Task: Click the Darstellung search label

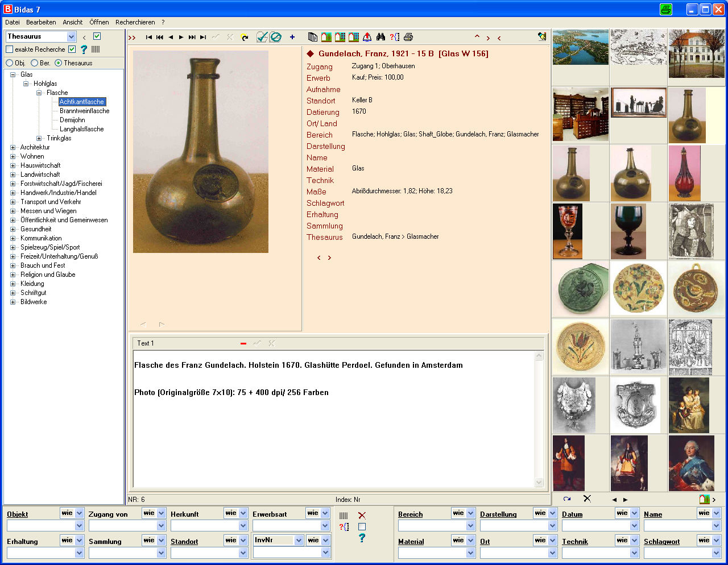Action: (498, 514)
